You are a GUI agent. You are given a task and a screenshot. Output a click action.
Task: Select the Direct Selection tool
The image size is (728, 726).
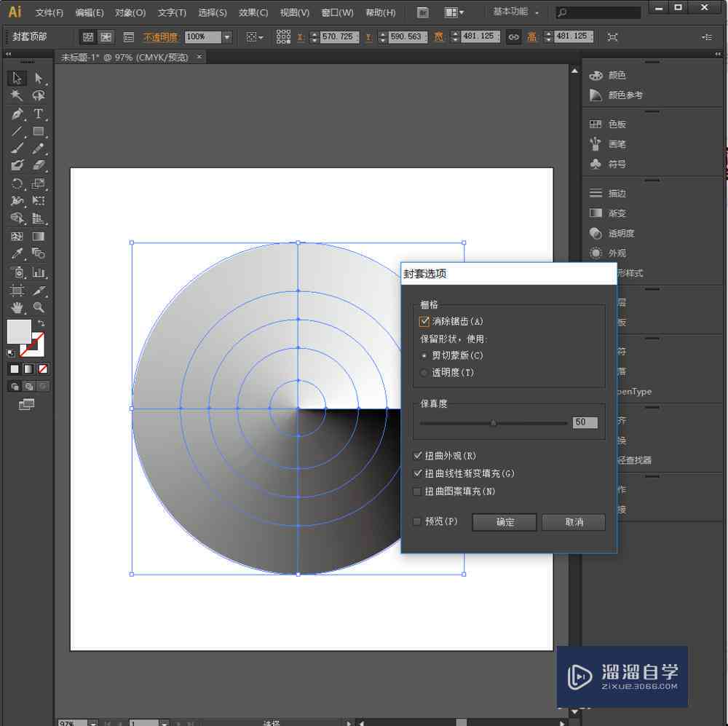click(x=38, y=78)
